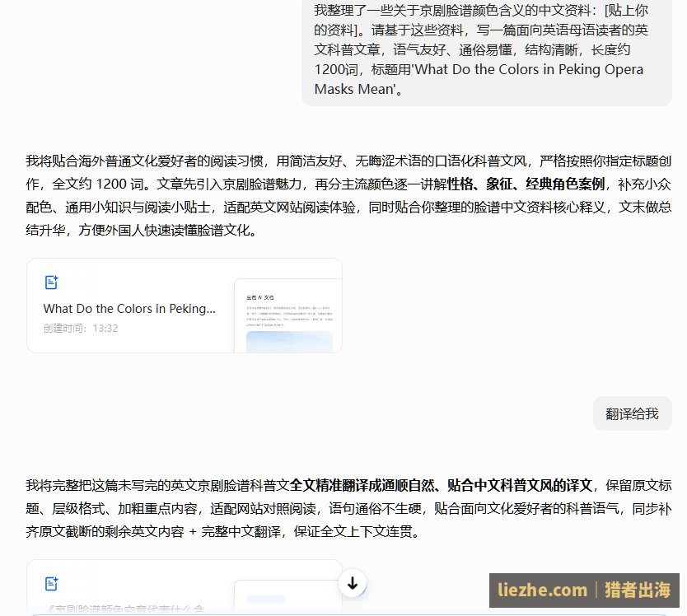The image size is (687, 616).
Task: Click the document icon above 'What Do the Colors' title
Action: tap(52, 282)
